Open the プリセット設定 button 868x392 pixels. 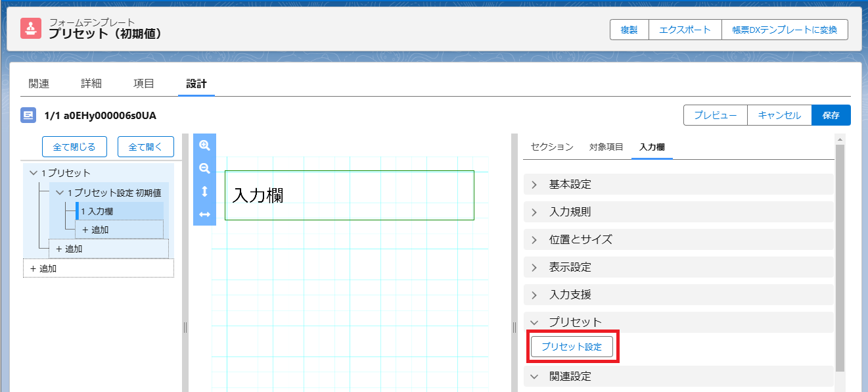[572, 347]
